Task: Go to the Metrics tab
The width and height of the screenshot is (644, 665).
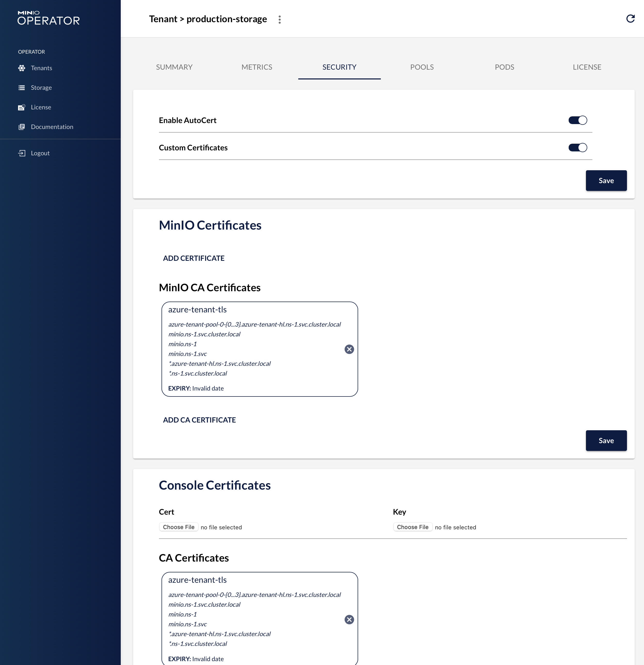Action: [x=256, y=67]
